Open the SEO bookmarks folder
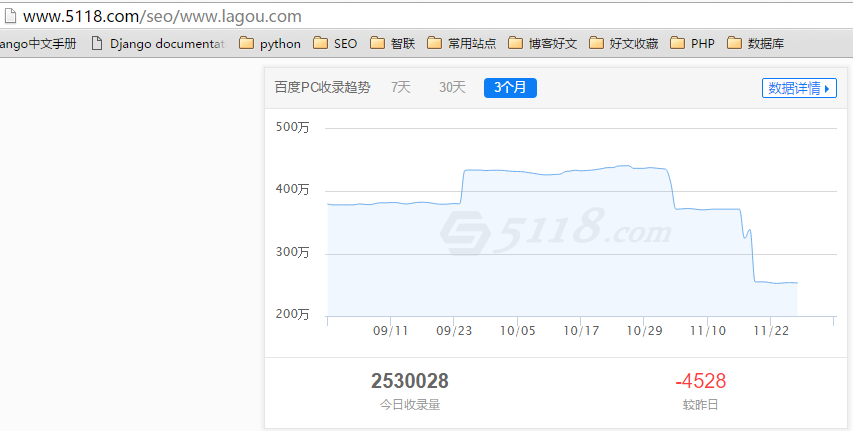The height and width of the screenshot is (431, 853). 335,43
